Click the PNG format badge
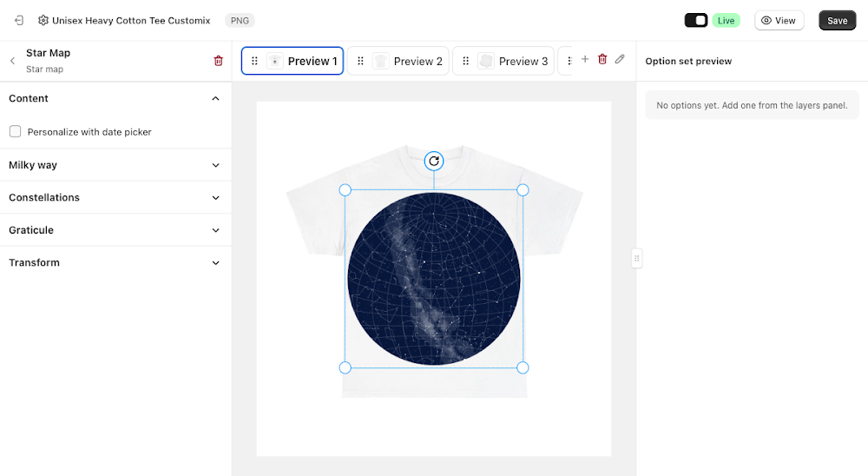Image resolution: width=868 pixels, height=476 pixels. pyautogui.click(x=240, y=21)
